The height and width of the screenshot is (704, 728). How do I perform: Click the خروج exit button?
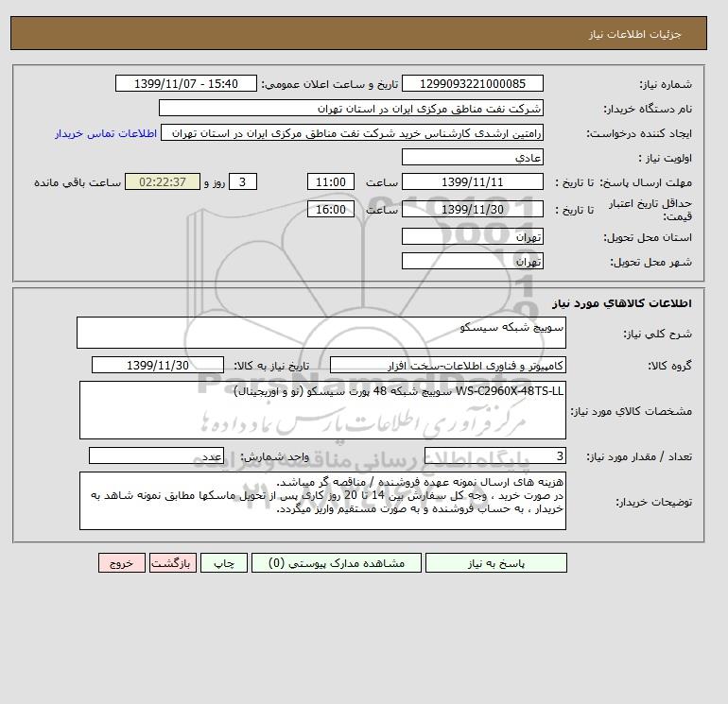(x=122, y=563)
